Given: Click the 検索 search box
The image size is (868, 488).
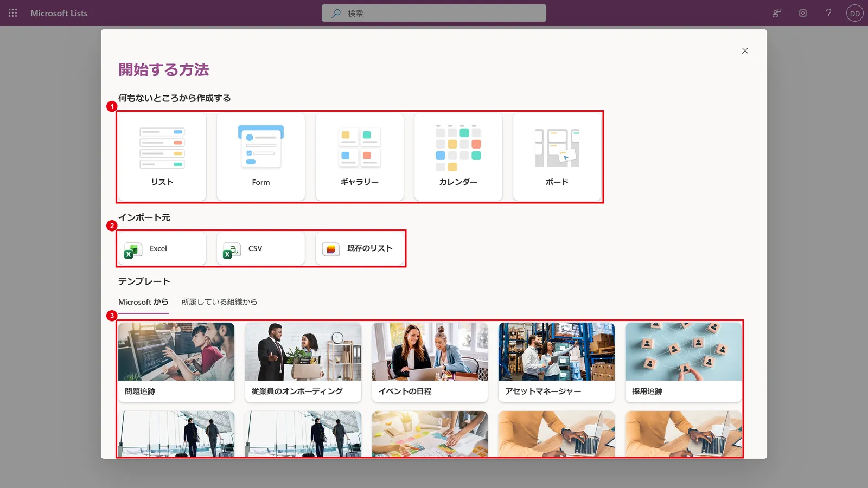Looking at the screenshot, I should [x=434, y=13].
